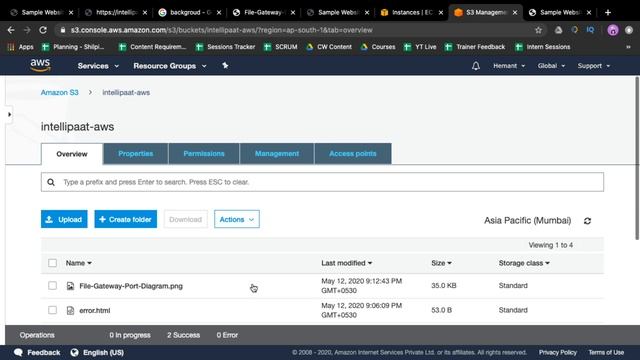This screenshot has width=640, height=360.
Task: Click the Feedback button in footer
Action: (37, 353)
